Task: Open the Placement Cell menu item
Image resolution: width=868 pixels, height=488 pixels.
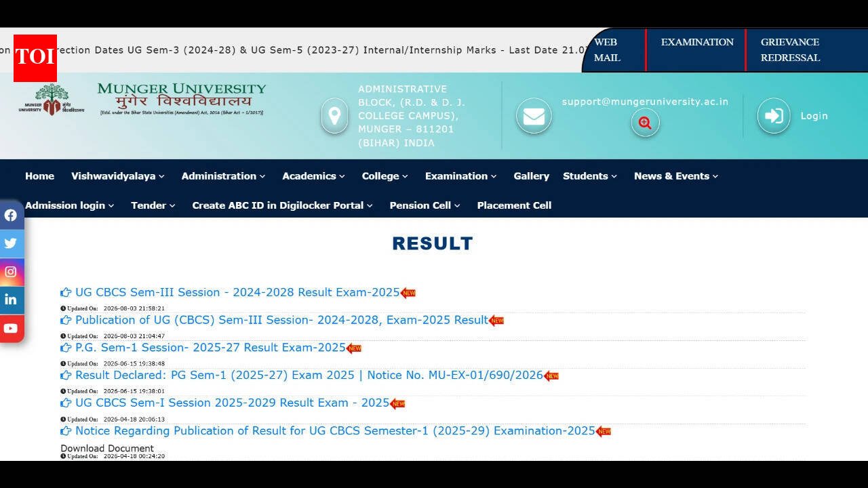Action: (514, 205)
